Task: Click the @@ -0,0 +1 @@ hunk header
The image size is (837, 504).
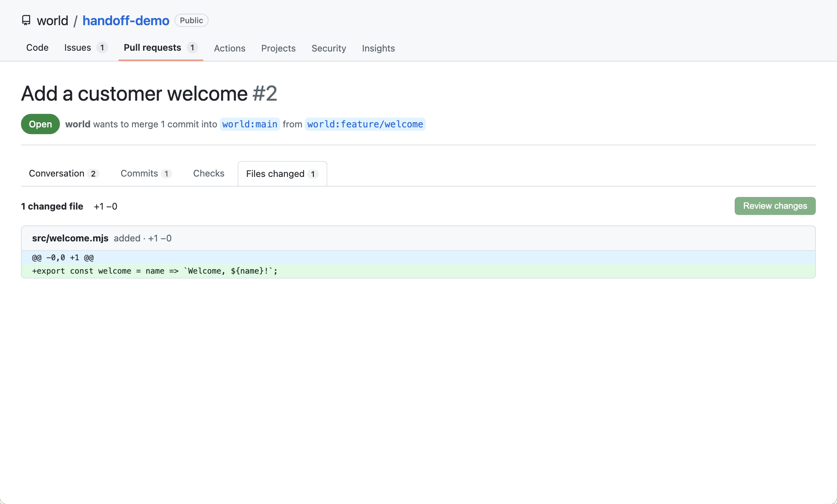Action: [418, 258]
